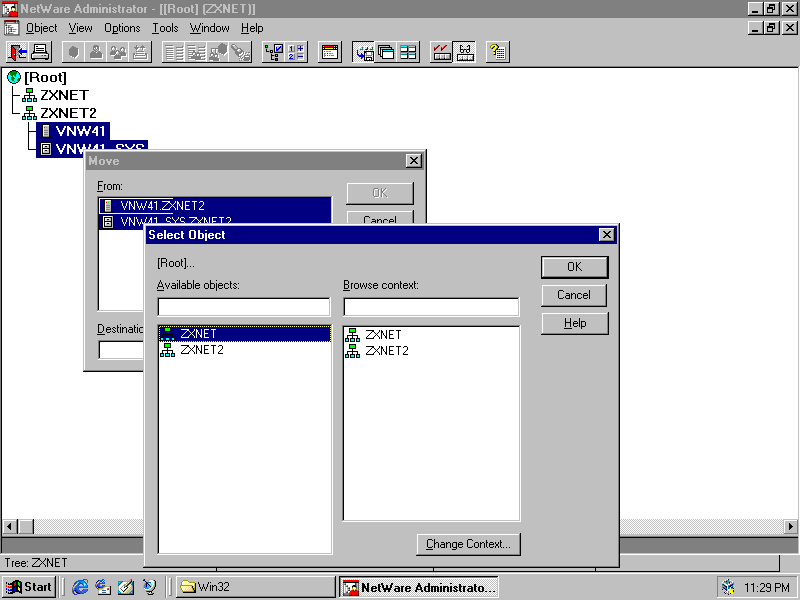Click the Browse context filter field
Screen dimensions: 800x600
(432, 307)
